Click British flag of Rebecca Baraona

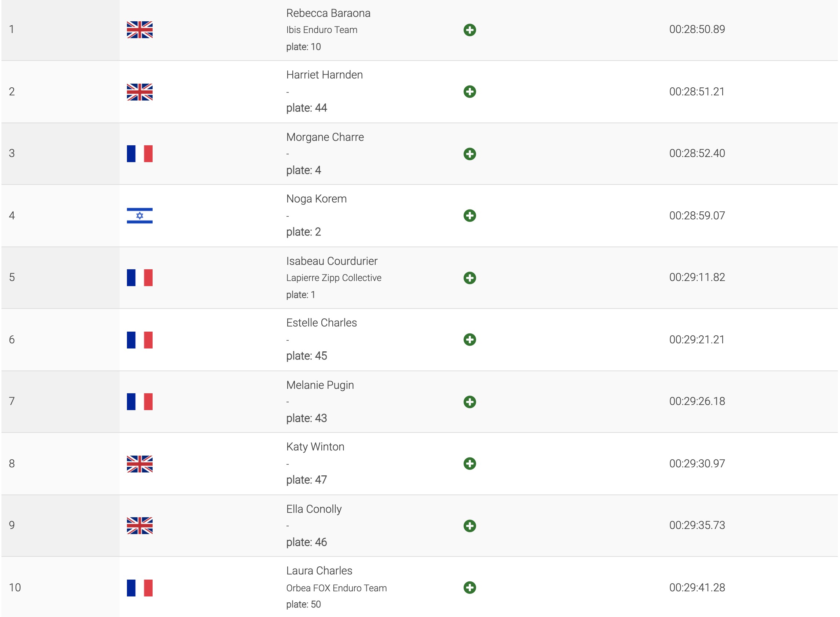coord(140,30)
